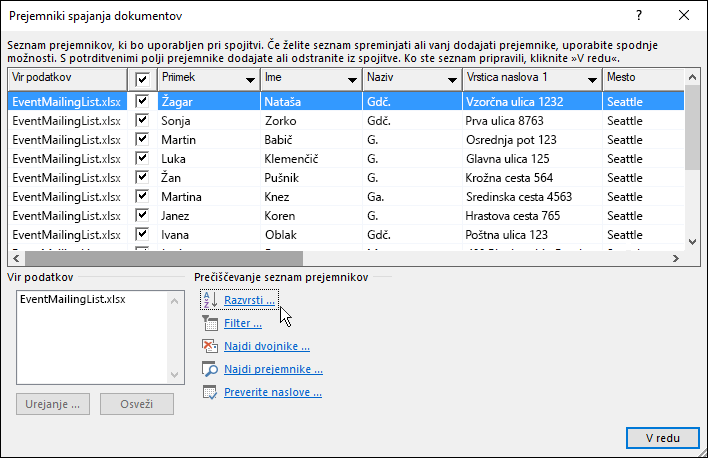Uncheck the recipient Luka Klemenčič
The width and height of the screenshot is (708, 458).
[142, 158]
